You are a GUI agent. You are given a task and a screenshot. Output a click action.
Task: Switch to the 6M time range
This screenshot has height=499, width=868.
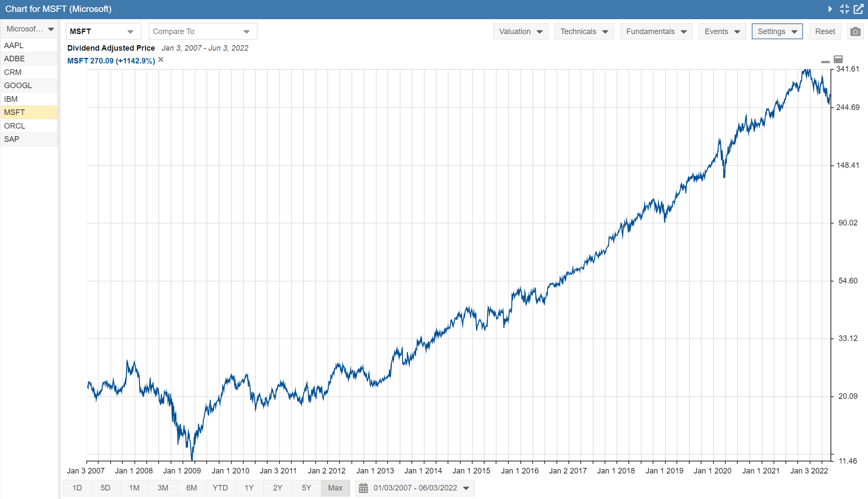[191, 488]
